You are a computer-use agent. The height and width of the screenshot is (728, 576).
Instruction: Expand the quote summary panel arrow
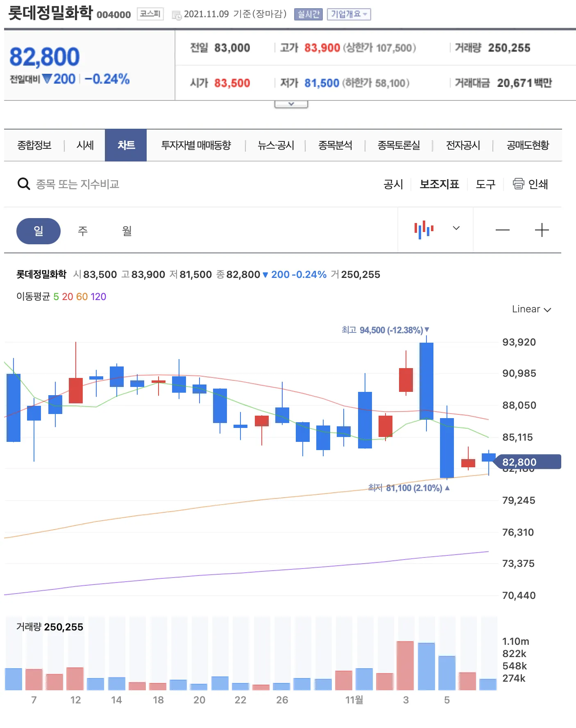(291, 104)
